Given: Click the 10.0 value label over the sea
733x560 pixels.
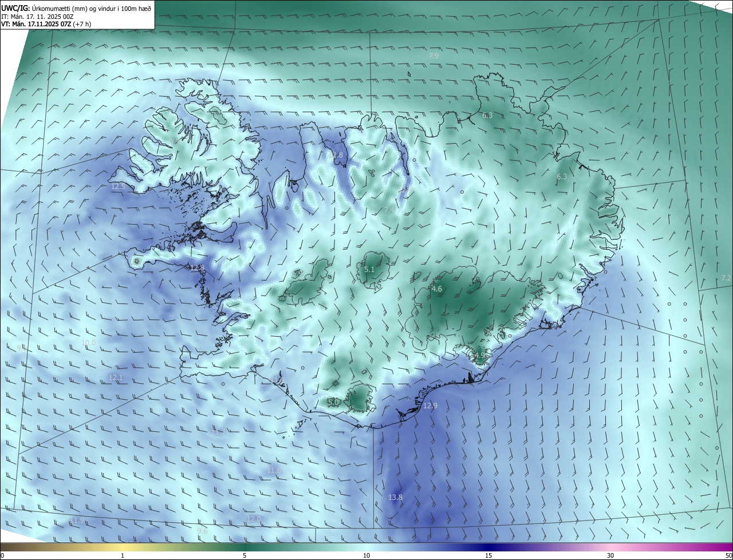Looking at the screenshot, I should point(89,343).
